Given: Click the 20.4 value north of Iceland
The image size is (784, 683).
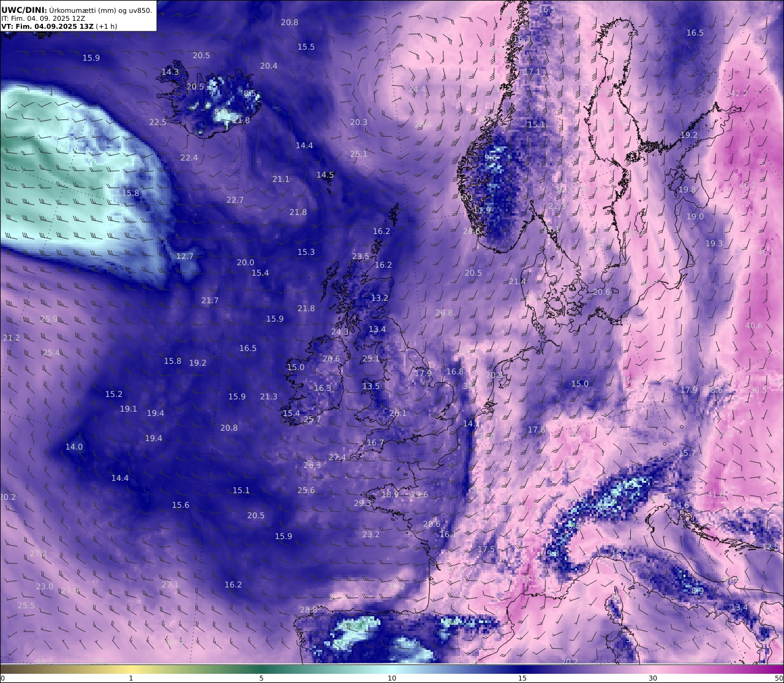Looking at the screenshot, I should pos(268,66).
